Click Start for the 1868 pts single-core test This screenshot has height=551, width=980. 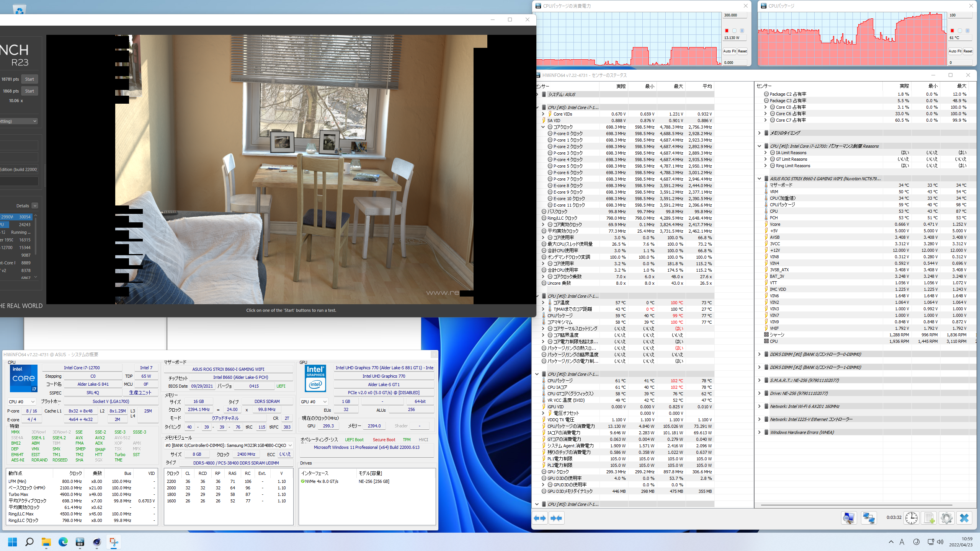[x=29, y=91]
